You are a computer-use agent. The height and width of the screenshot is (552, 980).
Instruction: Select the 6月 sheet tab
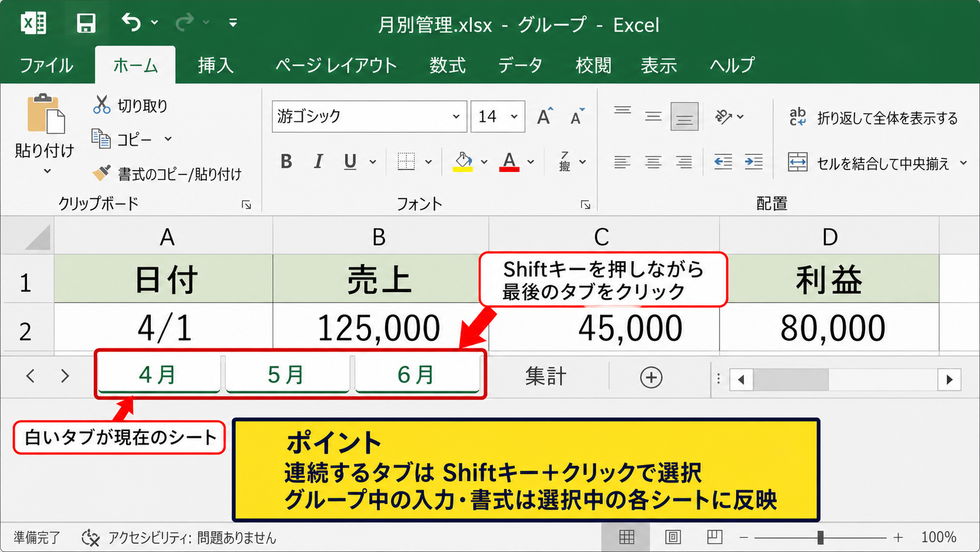pyautogui.click(x=417, y=374)
